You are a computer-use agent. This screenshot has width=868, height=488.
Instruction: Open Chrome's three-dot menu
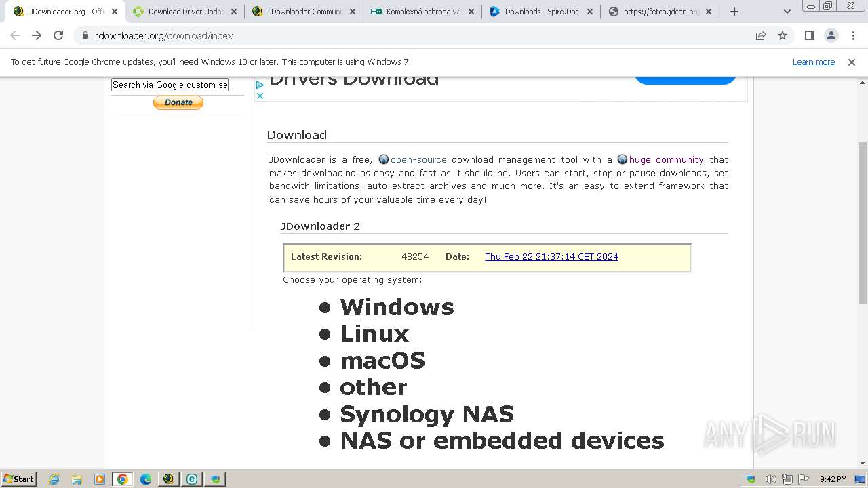(852, 35)
